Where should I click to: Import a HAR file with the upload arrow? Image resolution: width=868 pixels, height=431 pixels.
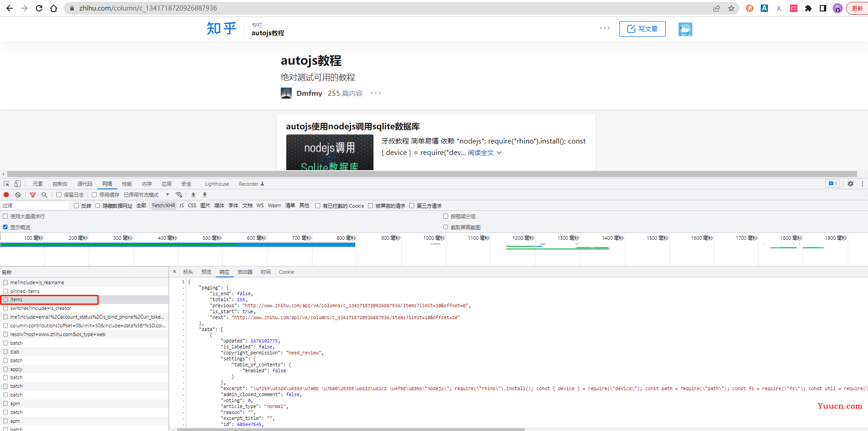click(x=193, y=195)
